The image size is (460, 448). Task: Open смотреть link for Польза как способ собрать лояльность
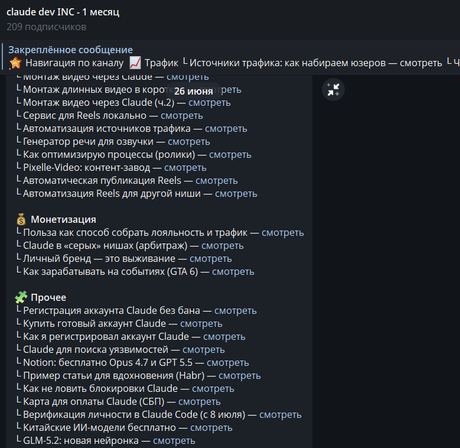pos(283,232)
